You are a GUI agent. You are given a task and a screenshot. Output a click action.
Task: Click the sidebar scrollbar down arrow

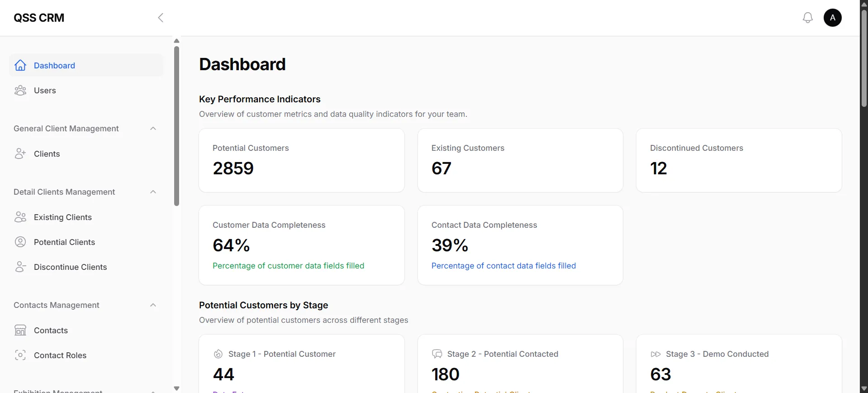[176, 388]
